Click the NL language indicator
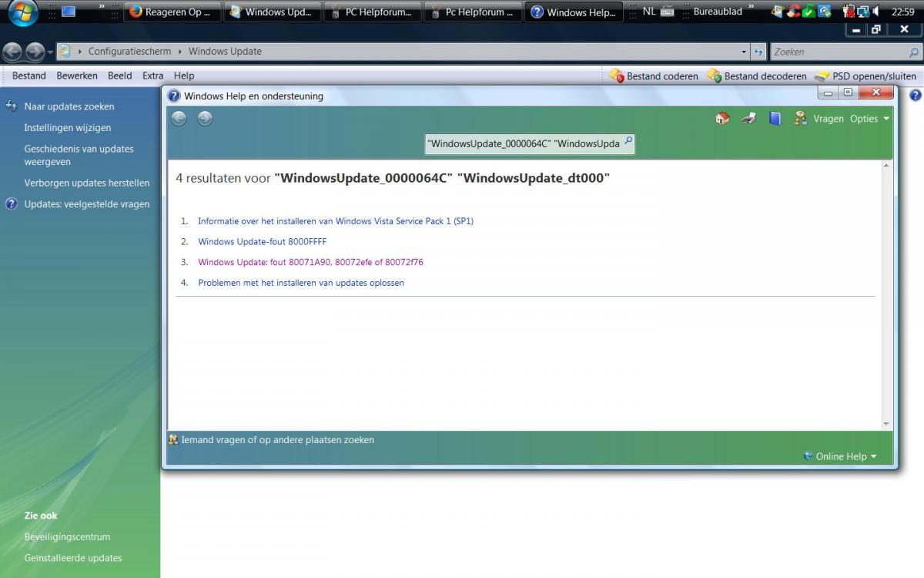The height and width of the screenshot is (578, 924). point(649,12)
